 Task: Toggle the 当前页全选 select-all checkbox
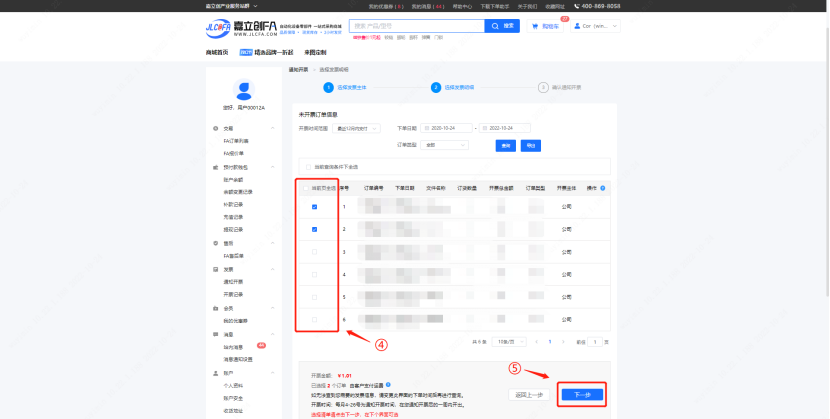pos(305,187)
